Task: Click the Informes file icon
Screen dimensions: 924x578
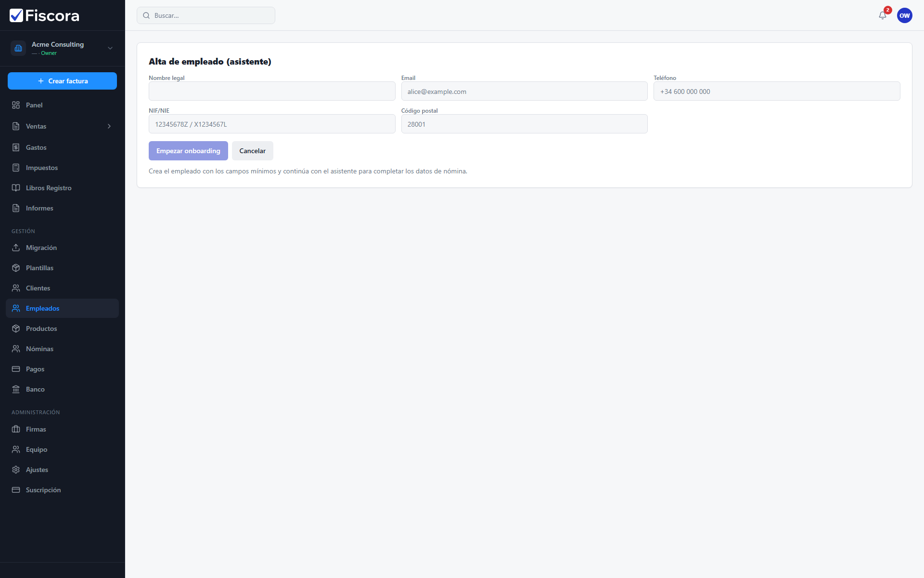Action: pyautogui.click(x=16, y=208)
